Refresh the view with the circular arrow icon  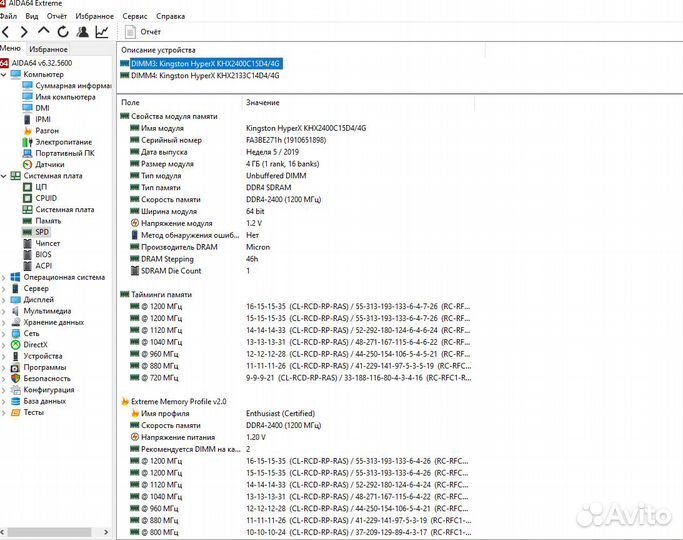[x=63, y=32]
